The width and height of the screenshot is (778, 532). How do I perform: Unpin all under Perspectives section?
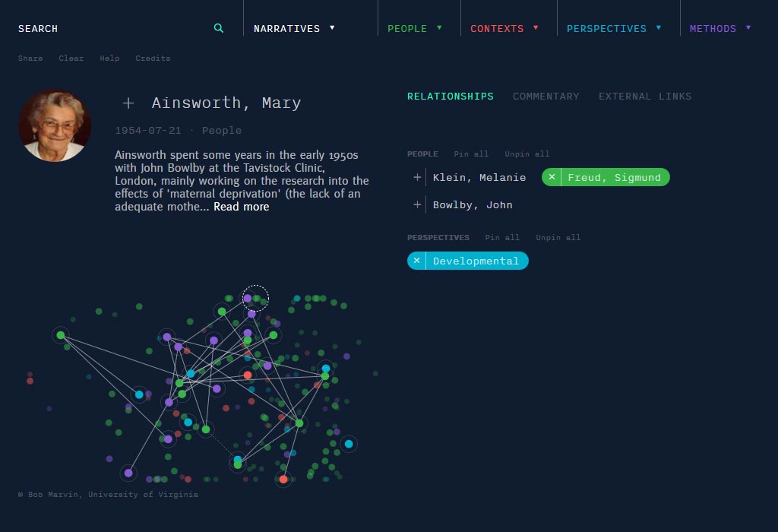click(x=558, y=237)
